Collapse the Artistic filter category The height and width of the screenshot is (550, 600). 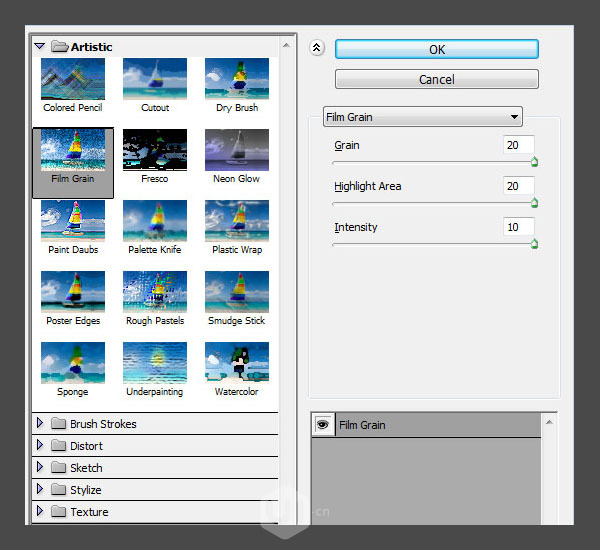(40, 47)
